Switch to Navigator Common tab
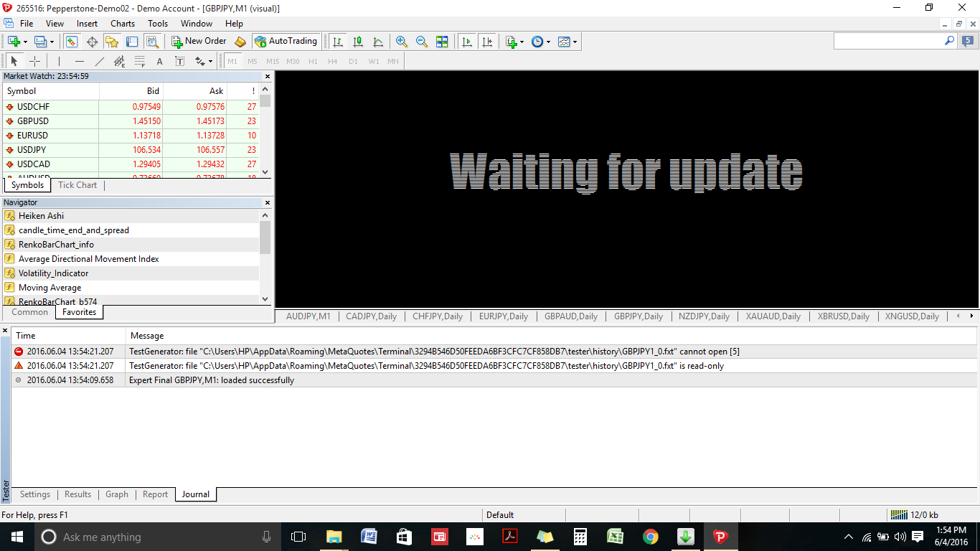The image size is (980, 551). [30, 312]
